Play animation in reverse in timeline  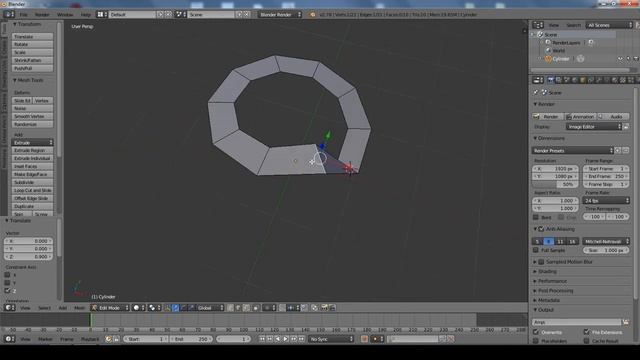278,339
